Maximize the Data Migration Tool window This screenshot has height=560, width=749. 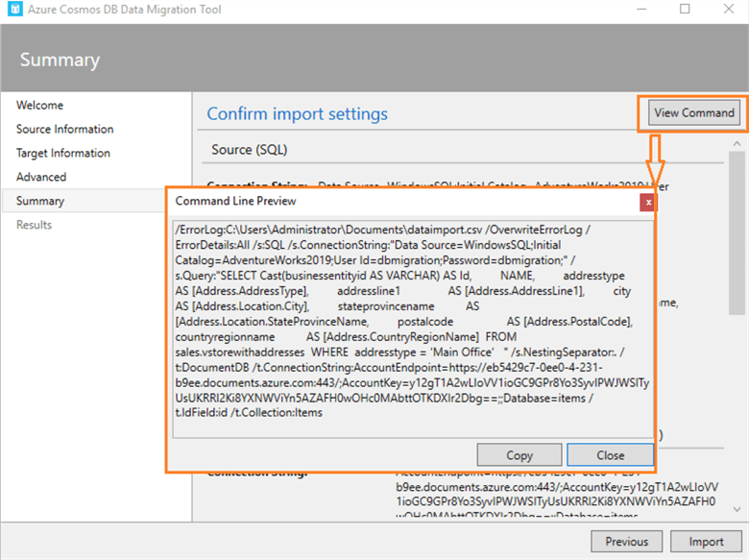685,9
